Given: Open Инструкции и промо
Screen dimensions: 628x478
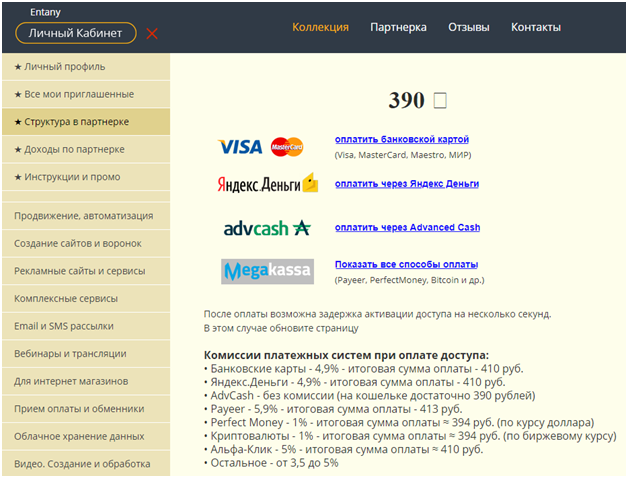Looking at the screenshot, I should tap(86, 177).
